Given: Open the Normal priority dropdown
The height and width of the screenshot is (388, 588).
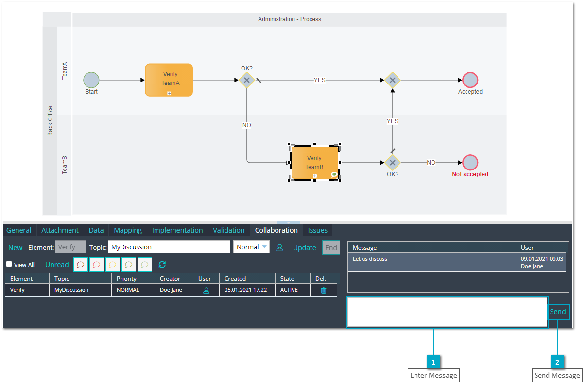Looking at the screenshot, I should pos(251,247).
